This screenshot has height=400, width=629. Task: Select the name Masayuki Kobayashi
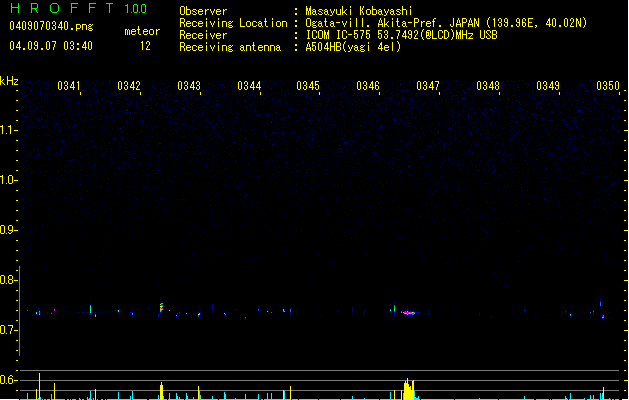(x=359, y=11)
